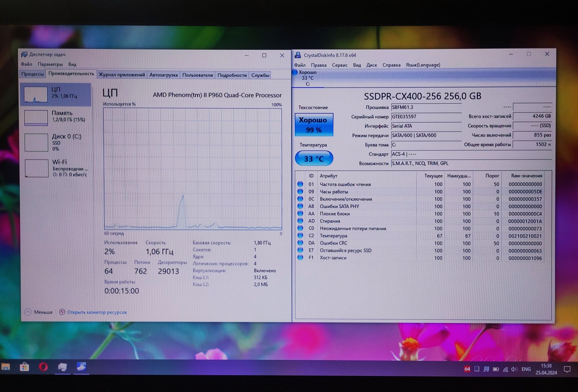Click the red 64 tray icon

click(467, 369)
